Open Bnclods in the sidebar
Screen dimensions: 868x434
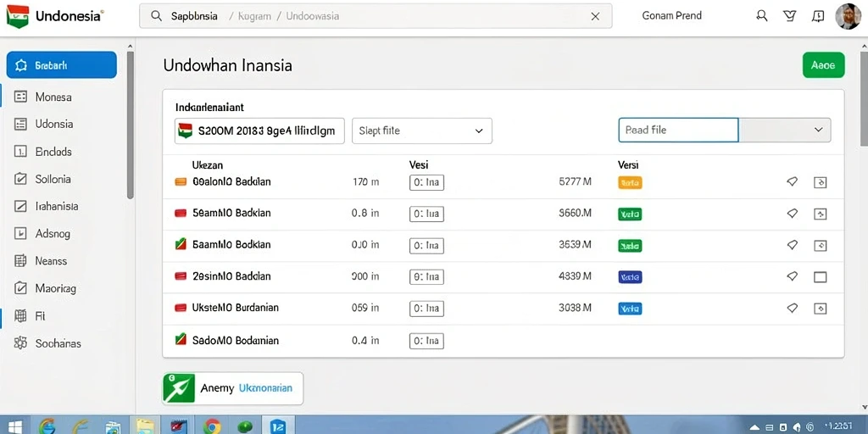coord(53,151)
